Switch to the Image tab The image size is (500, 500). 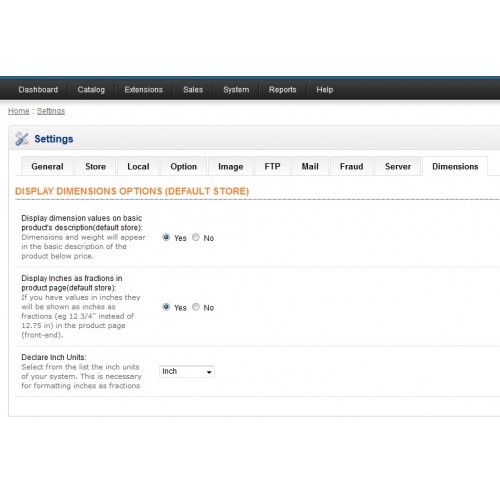[231, 166]
